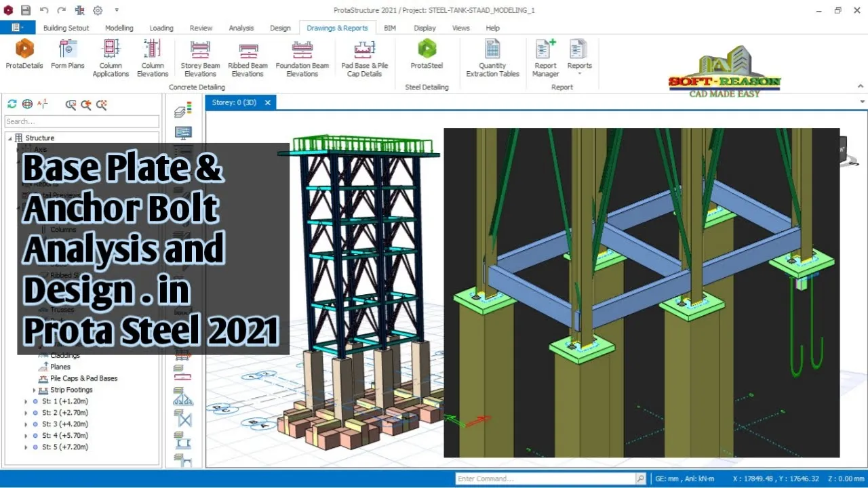
Task: Generate Foundation Beam Elevations
Action: (x=302, y=58)
